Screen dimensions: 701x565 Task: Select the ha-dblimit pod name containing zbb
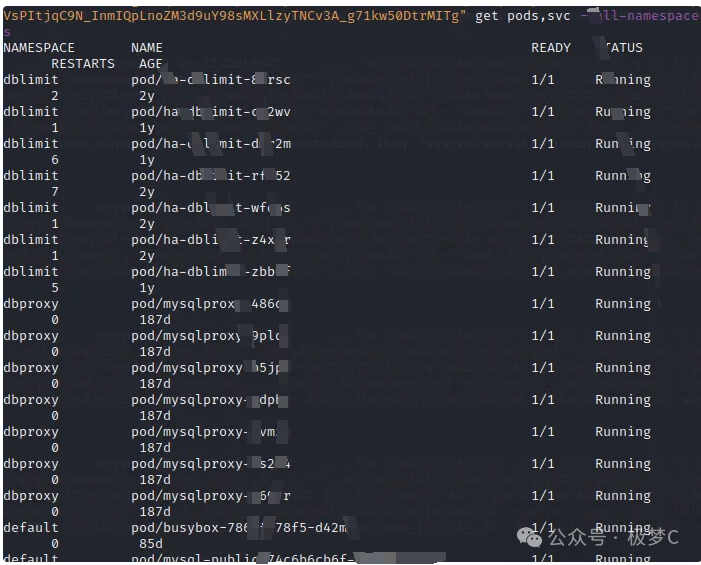point(211,272)
